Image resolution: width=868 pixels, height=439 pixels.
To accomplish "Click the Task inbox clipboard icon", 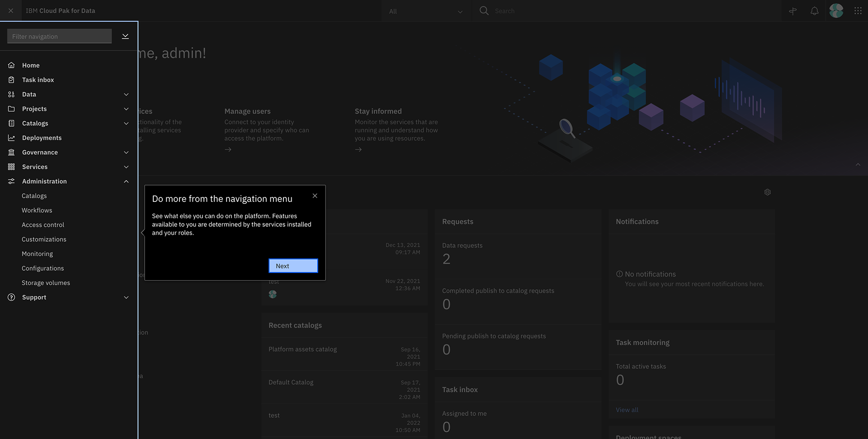I will coord(11,80).
